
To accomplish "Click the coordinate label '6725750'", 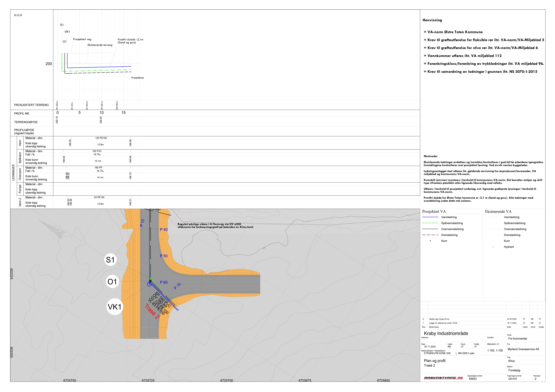I will click(70, 381).
